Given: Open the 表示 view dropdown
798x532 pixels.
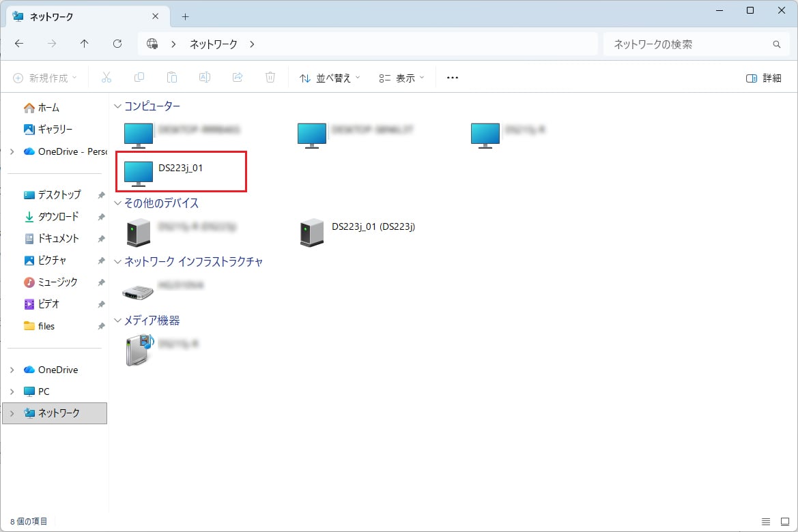Looking at the screenshot, I should coord(401,78).
